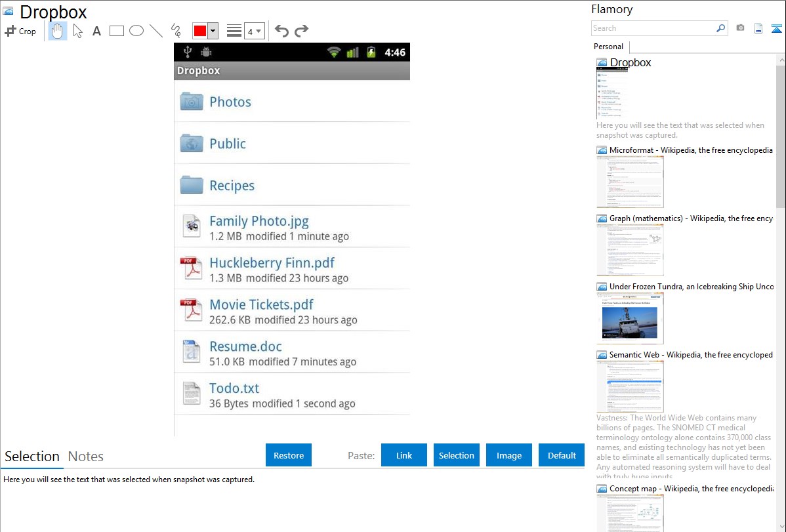Click the Dropbox app icon in title
786x532 pixels.
9,11
